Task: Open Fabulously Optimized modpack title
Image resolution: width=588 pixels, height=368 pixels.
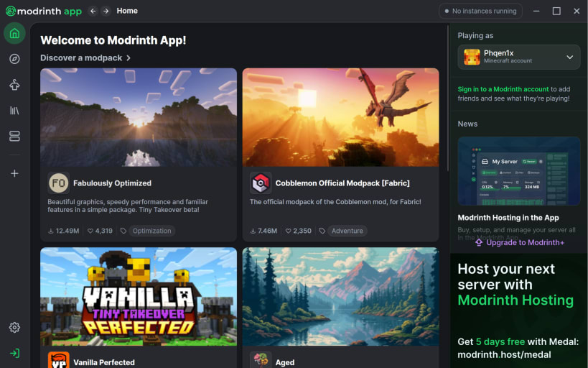Action: (x=112, y=183)
